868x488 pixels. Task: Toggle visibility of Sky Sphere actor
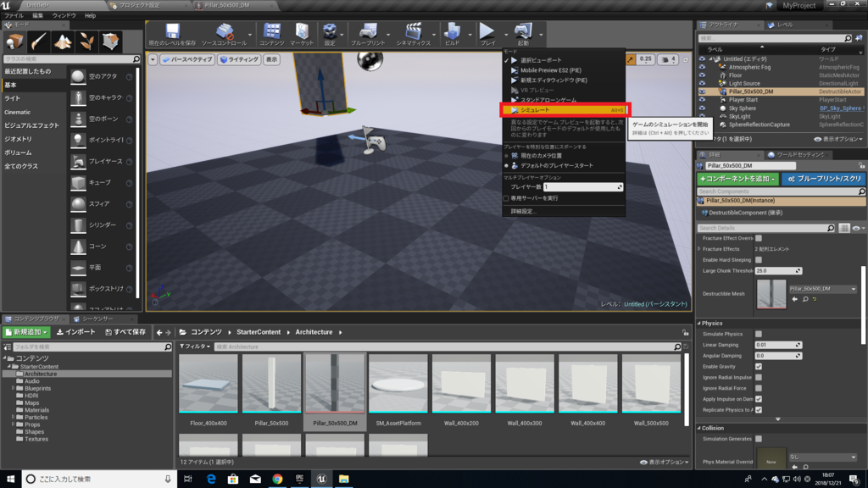(702, 108)
